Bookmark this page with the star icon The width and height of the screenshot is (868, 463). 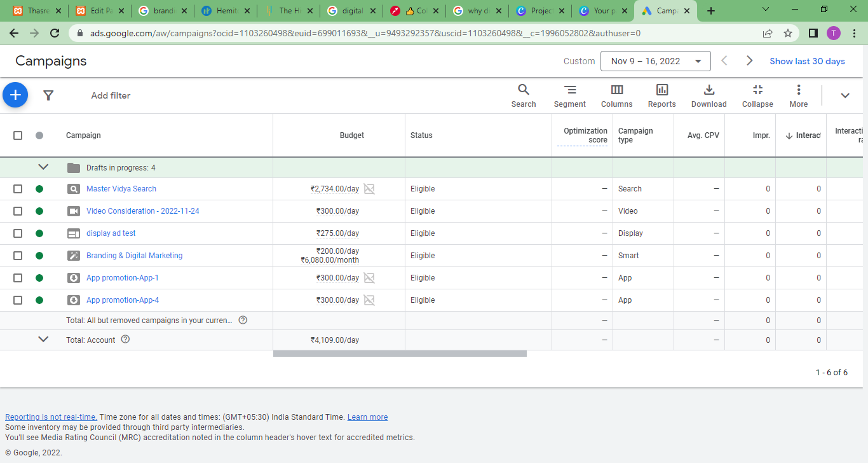coord(788,33)
